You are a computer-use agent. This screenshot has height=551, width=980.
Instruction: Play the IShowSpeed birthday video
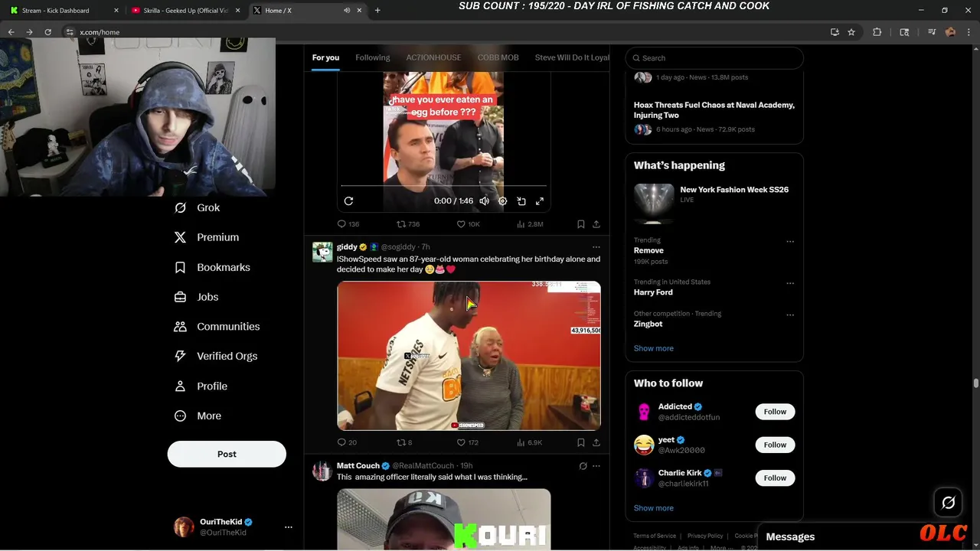(469, 355)
